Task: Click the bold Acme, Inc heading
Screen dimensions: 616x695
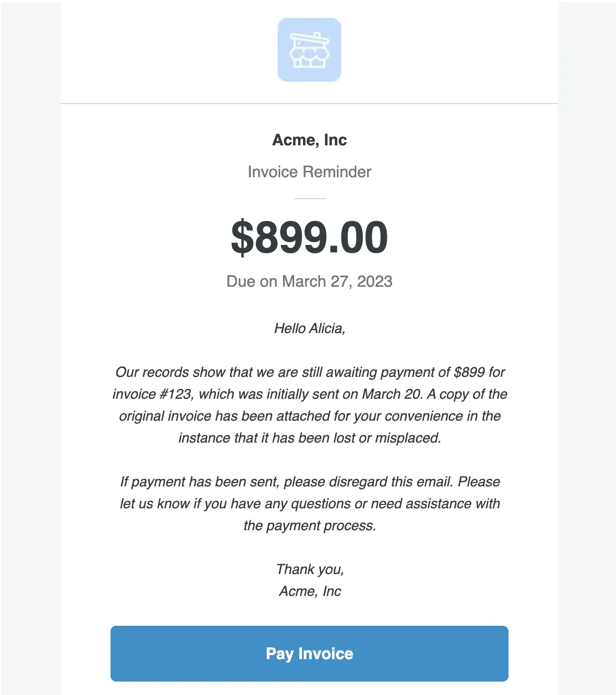Action: 309,140
